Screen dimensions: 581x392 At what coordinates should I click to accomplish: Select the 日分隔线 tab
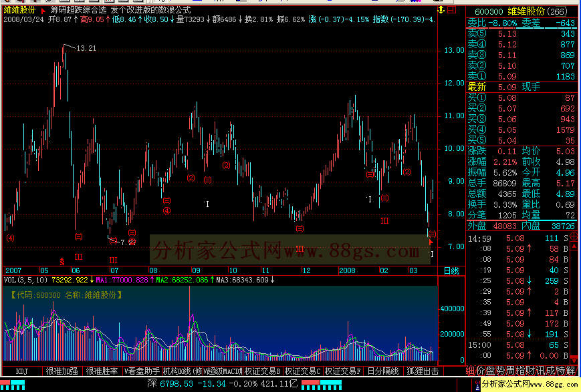coord(382,371)
